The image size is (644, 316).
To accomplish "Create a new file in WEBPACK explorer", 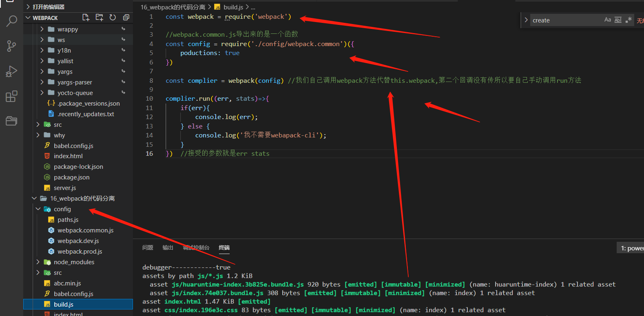I will click(x=86, y=17).
